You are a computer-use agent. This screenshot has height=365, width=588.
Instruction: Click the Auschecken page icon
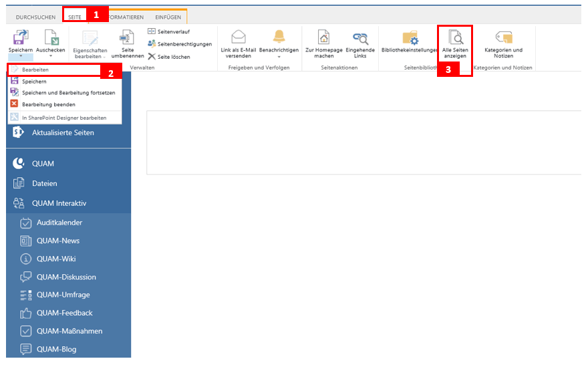(x=51, y=37)
